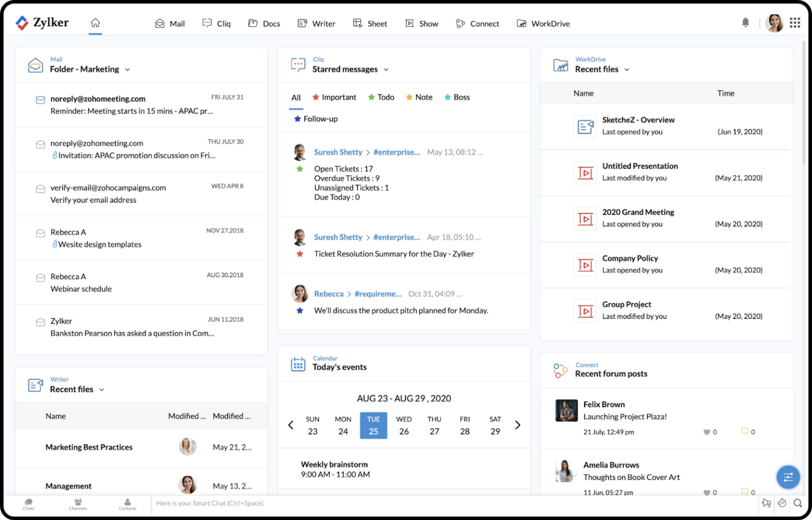Click the notifications bell icon
812x520 pixels.
pyautogui.click(x=745, y=23)
